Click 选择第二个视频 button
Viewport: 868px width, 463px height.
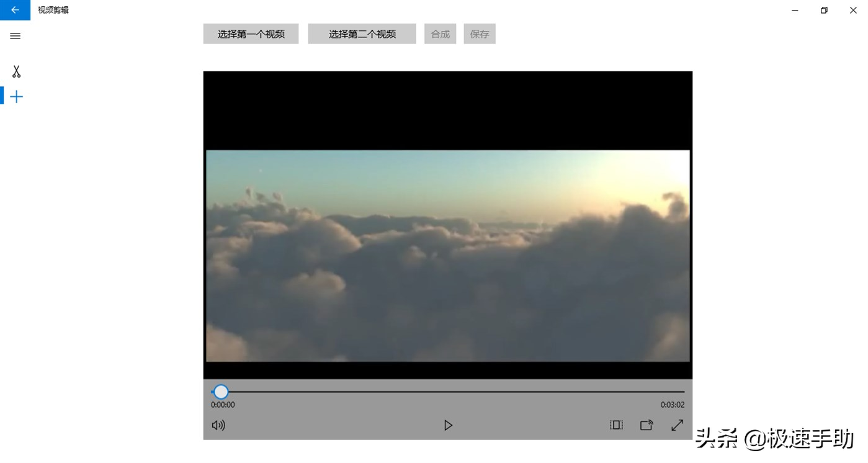pyautogui.click(x=362, y=34)
